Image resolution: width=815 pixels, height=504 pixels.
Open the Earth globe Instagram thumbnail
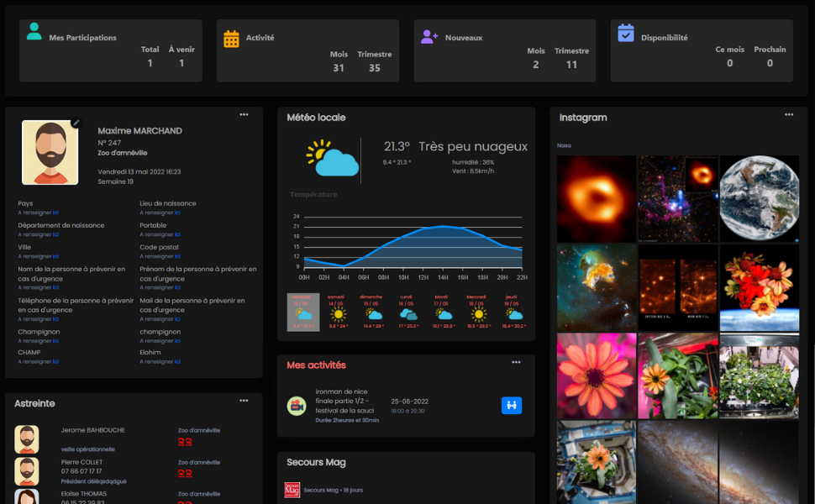click(759, 198)
